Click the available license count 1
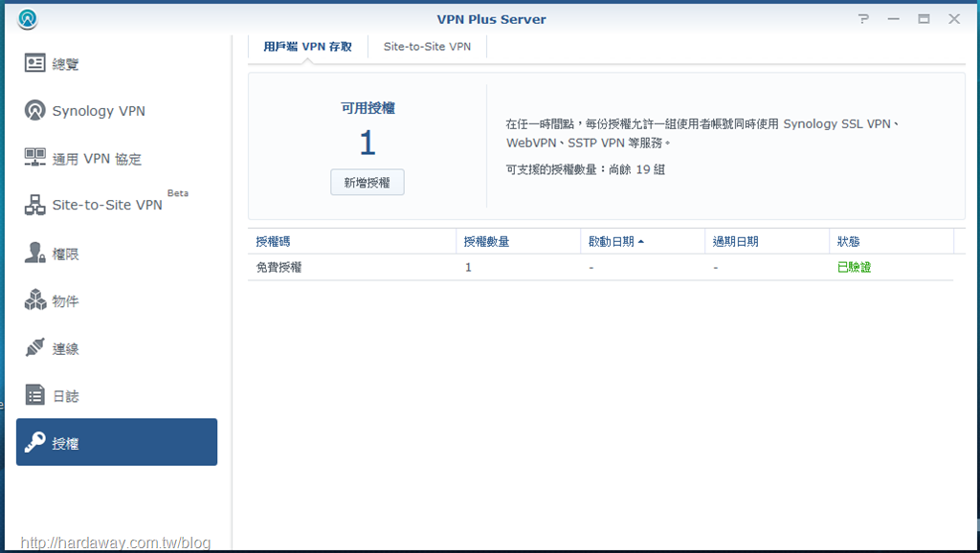Viewport: 980px width, 553px height. click(x=367, y=144)
